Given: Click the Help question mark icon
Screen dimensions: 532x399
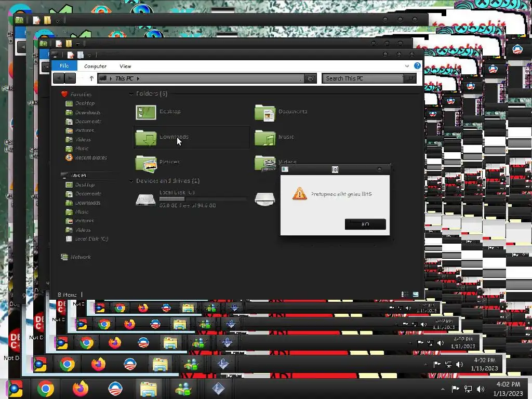Looking at the screenshot, I should pyautogui.click(x=417, y=66).
